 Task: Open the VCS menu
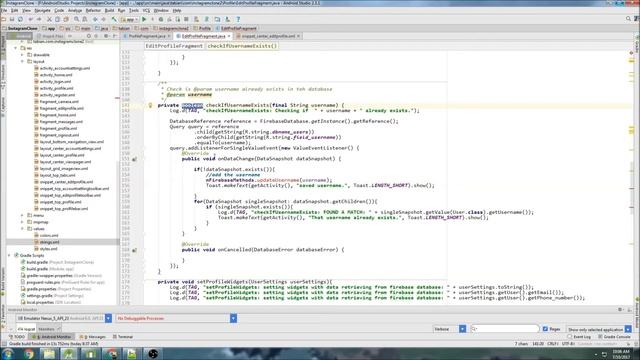[x=146, y=11]
